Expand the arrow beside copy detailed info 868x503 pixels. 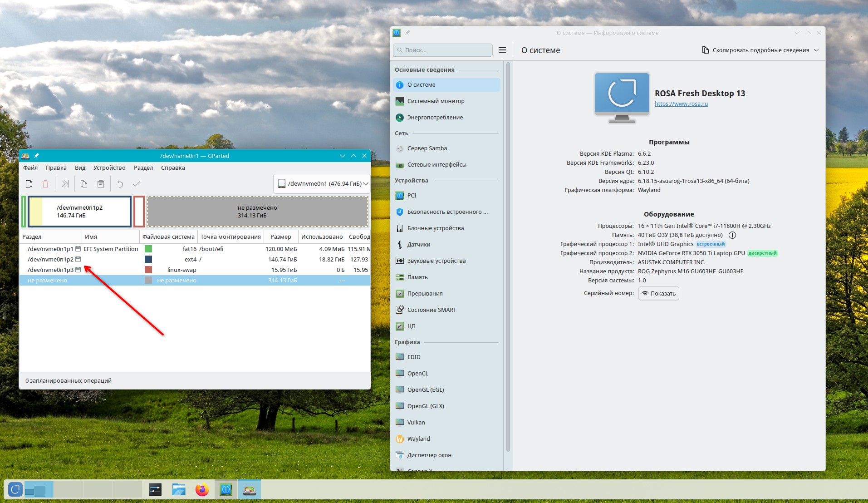816,50
